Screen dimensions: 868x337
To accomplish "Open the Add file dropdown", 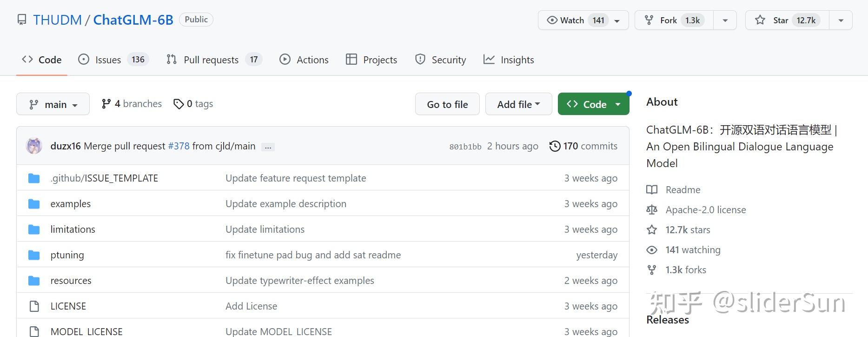I will coord(518,104).
